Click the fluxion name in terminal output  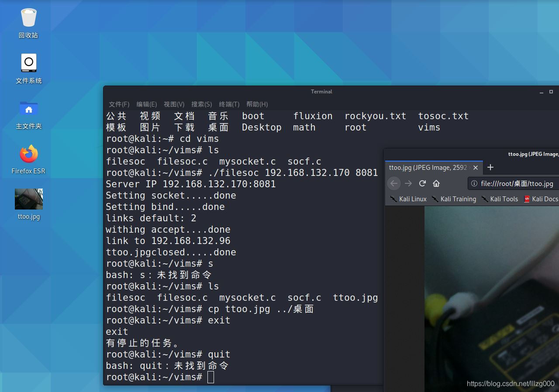(313, 116)
